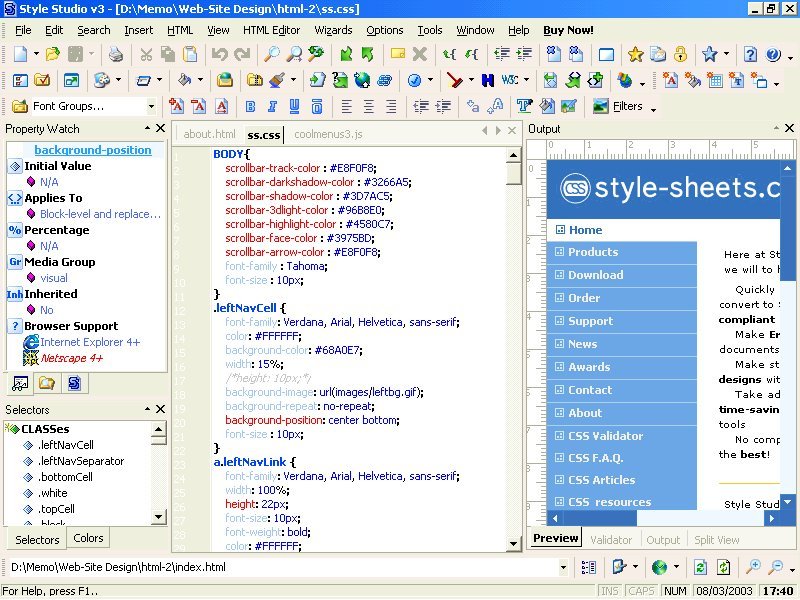Click the blue H validator icon
Screen dimensions: 800x600
tap(488, 80)
